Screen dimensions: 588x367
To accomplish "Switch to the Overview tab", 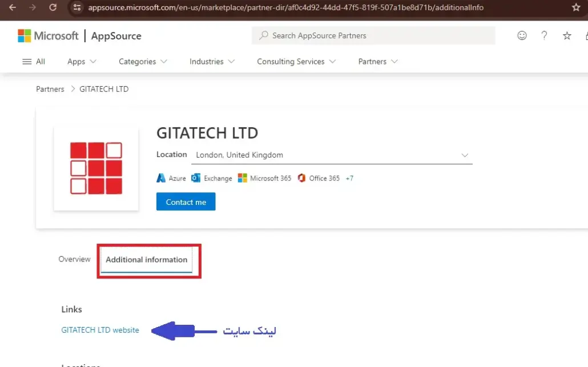I will 74,259.
